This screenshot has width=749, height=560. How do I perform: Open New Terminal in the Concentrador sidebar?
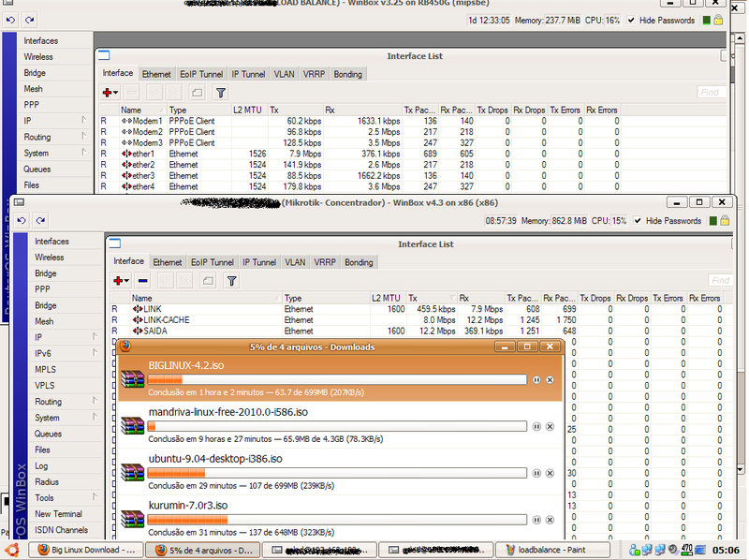pyautogui.click(x=58, y=514)
